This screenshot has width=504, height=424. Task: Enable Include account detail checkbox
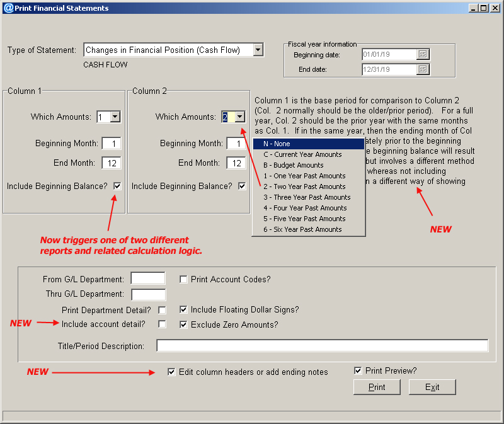coord(162,324)
